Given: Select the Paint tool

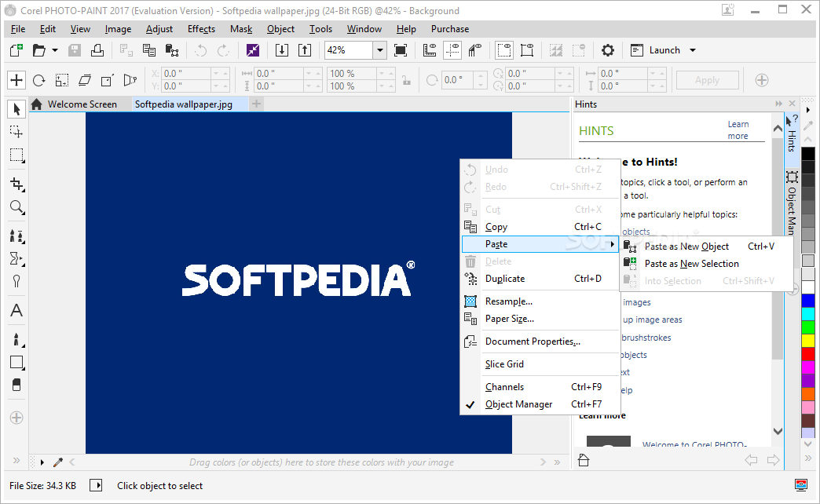Looking at the screenshot, I should pos(16,339).
